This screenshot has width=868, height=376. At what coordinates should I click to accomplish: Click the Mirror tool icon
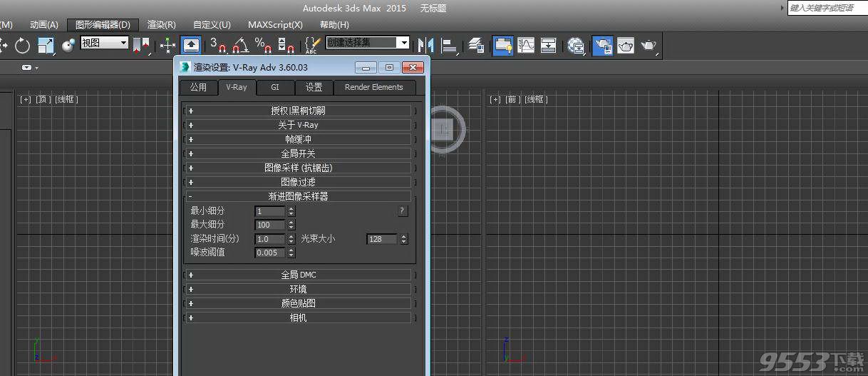(425, 46)
